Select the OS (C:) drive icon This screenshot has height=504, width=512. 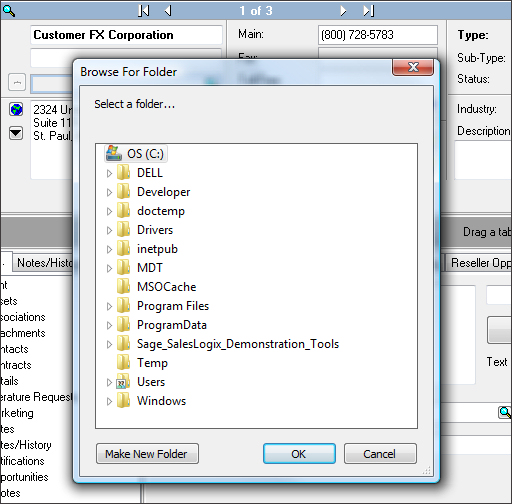point(114,153)
